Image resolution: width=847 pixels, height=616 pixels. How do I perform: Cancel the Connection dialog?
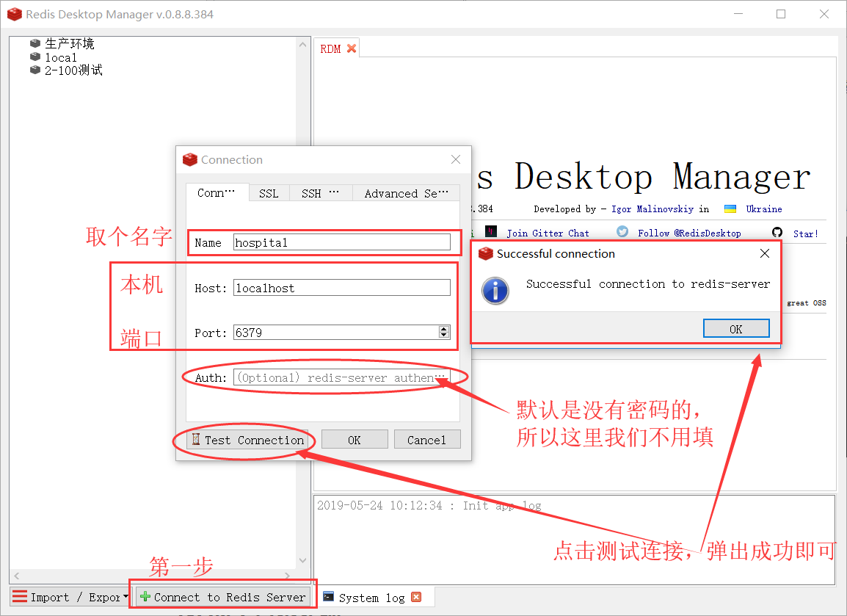pyautogui.click(x=426, y=440)
